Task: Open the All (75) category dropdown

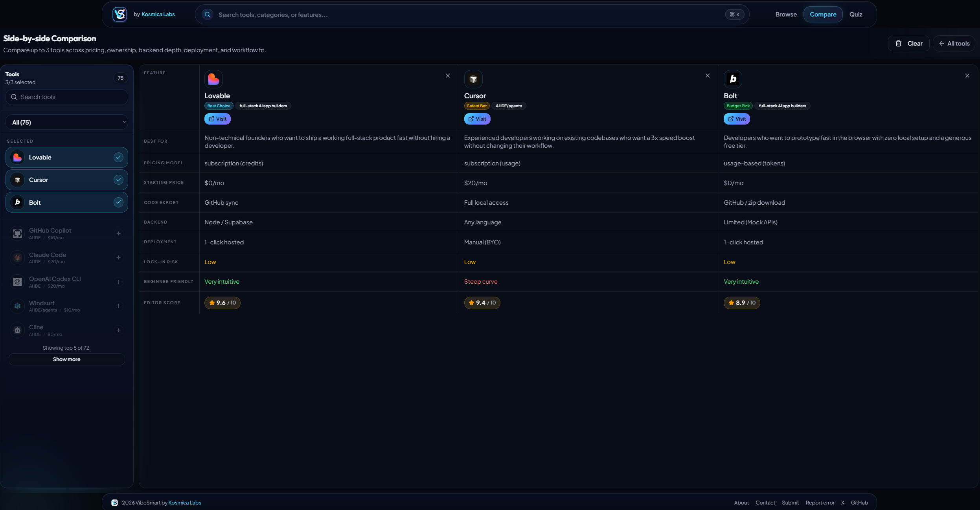Action: [x=67, y=122]
